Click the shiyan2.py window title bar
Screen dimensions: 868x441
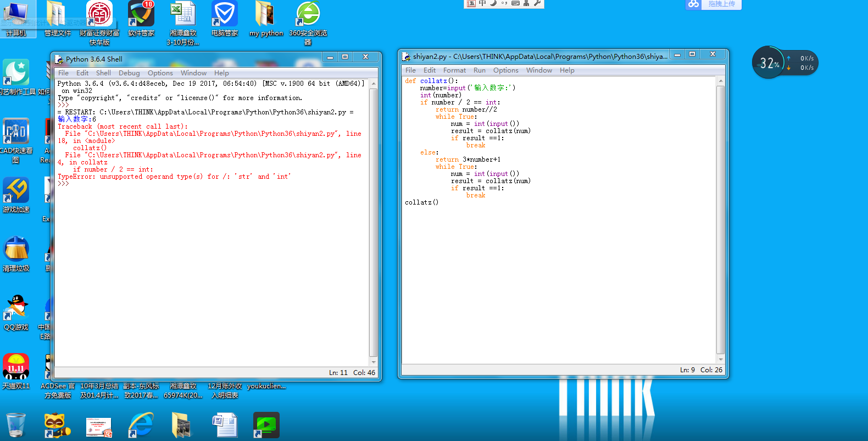tap(536, 56)
